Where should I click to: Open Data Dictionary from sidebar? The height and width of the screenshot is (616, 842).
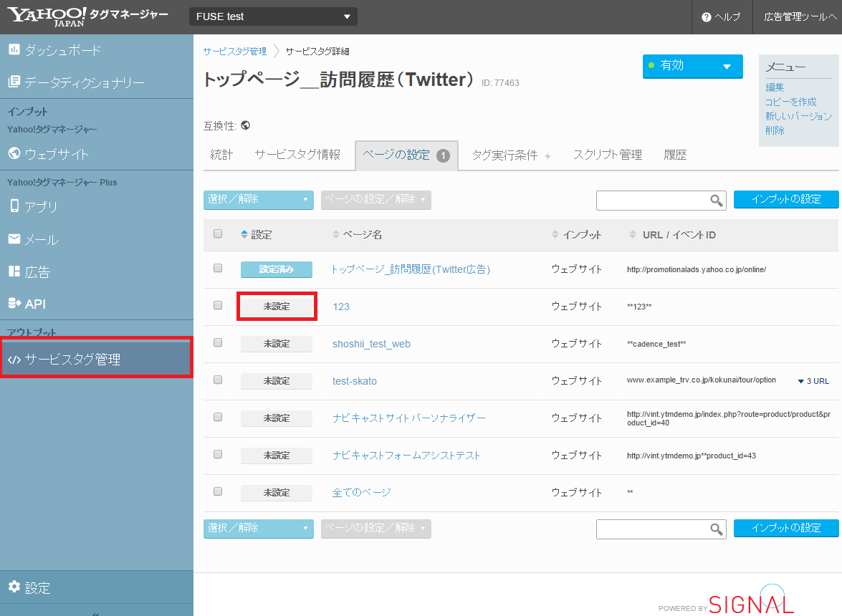[76, 82]
